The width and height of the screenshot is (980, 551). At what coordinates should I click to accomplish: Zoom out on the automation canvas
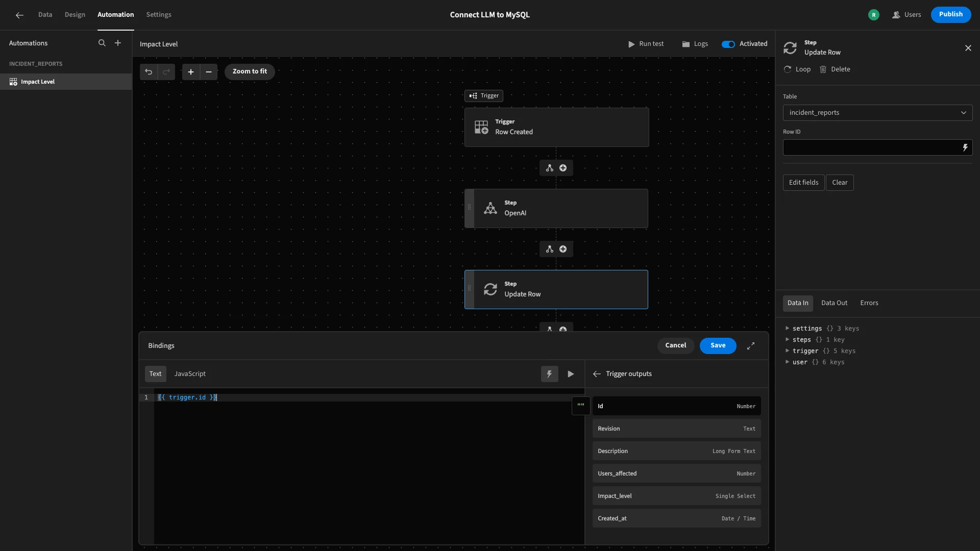pyautogui.click(x=209, y=72)
